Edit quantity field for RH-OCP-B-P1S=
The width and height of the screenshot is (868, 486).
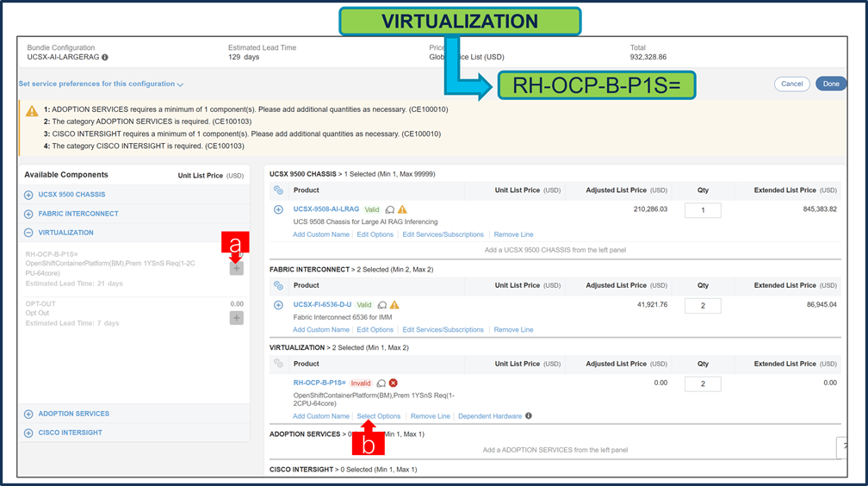(703, 383)
